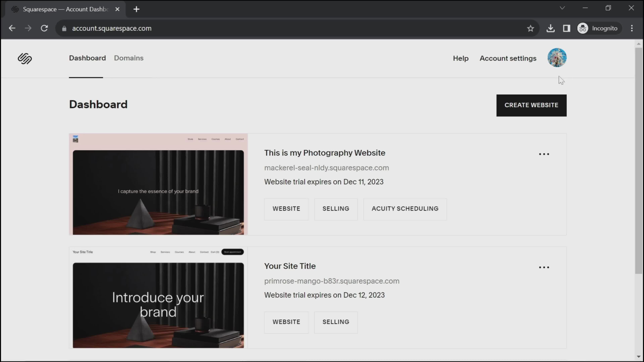Click trial expires on Dec 12, 2023 text
The height and width of the screenshot is (362, 644).
[324, 295]
